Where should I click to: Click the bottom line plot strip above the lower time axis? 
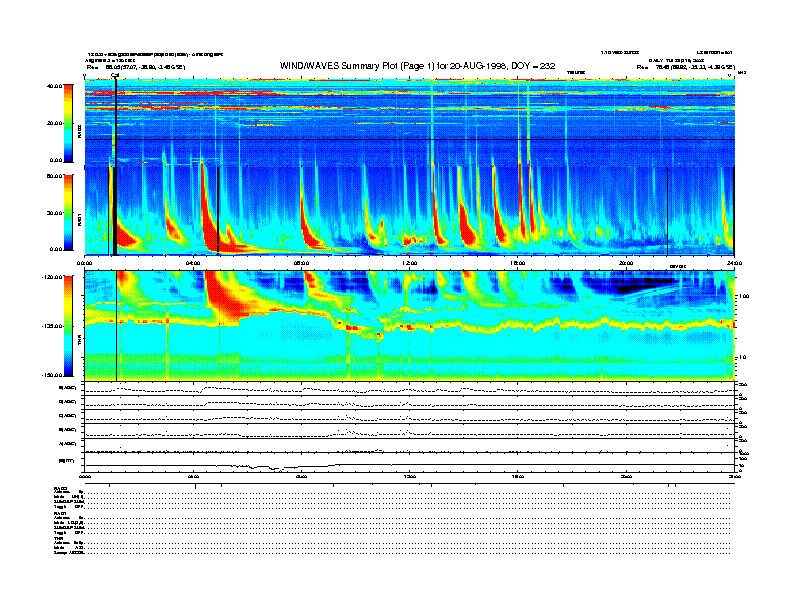click(x=409, y=462)
